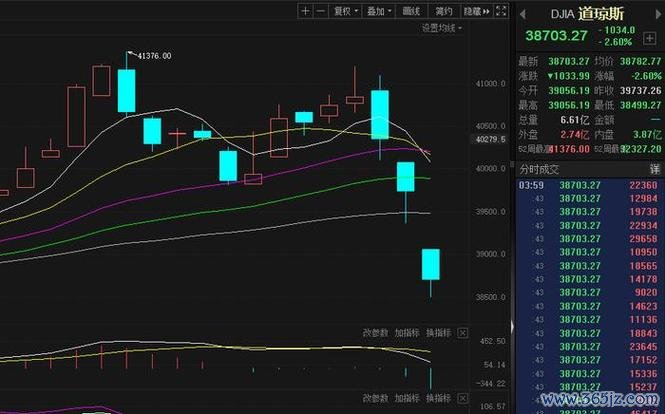
Task: Click the 总量 value 6.61亿
Action: [575, 120]
